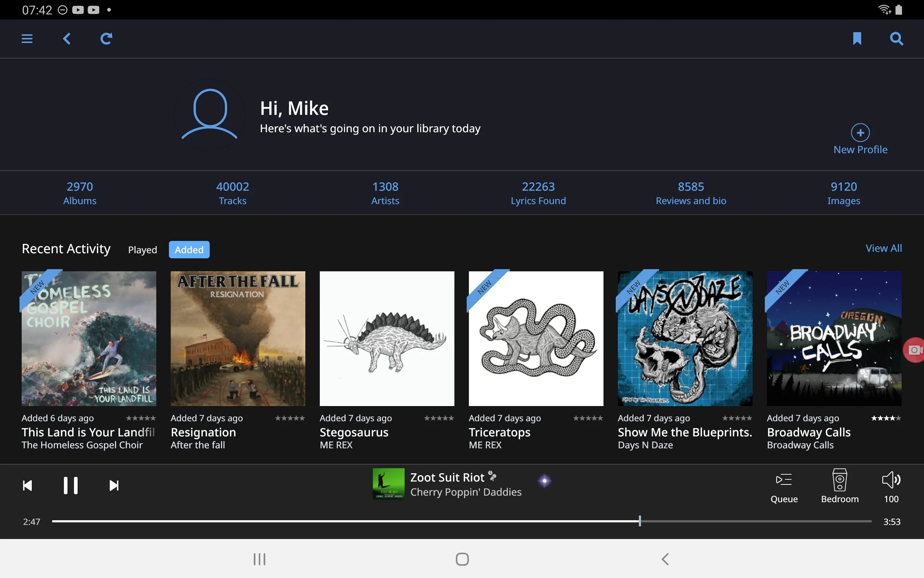Click the New Profile plus icon

[x=860, y=133]
